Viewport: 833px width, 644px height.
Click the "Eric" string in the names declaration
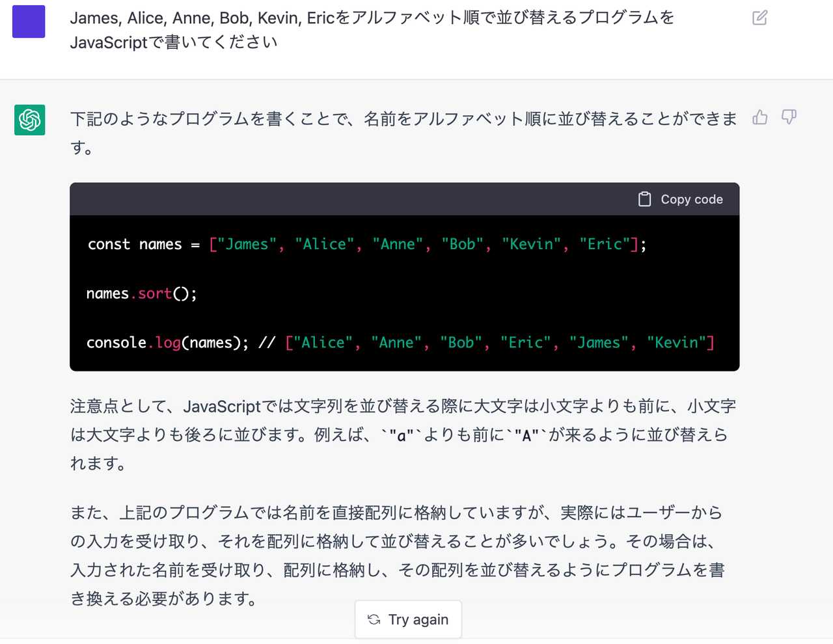pyautogui.click(x=605, y=245)
